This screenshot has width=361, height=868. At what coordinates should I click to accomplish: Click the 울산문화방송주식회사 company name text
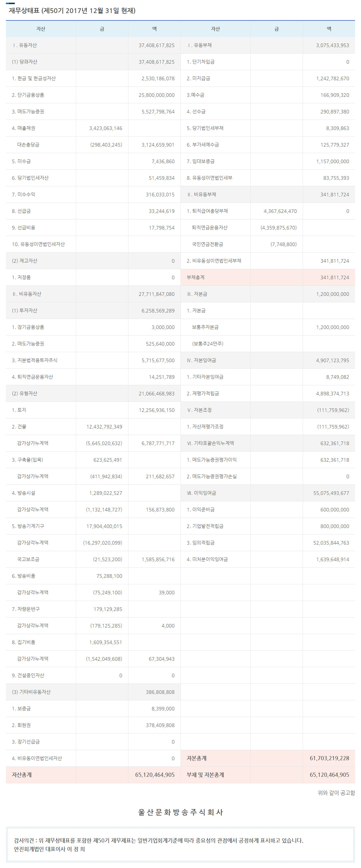point(180,812)
